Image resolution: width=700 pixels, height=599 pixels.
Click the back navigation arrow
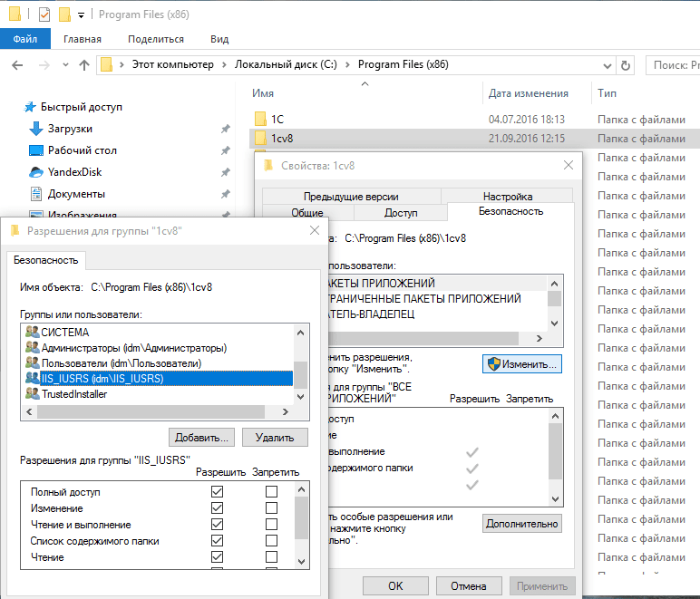click(x=18, y=65)
